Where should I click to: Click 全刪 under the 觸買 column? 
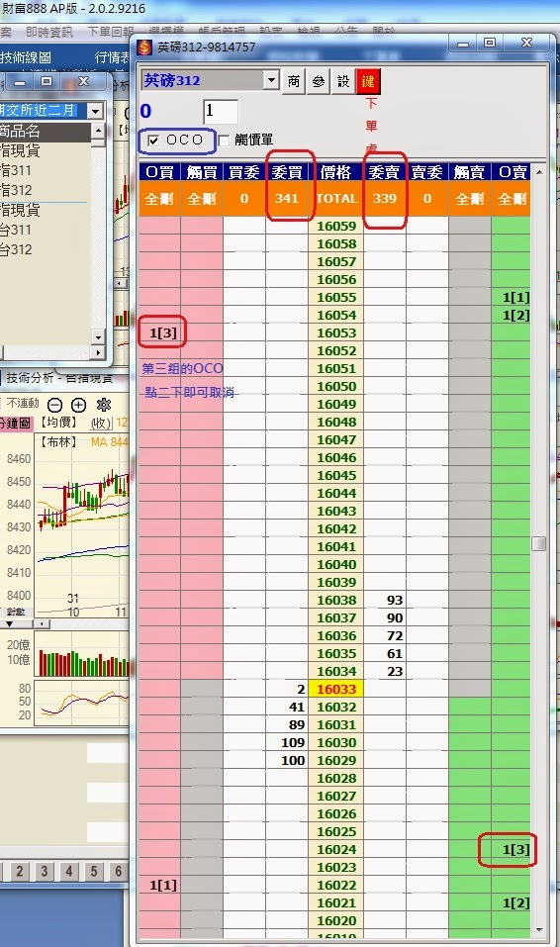pos(202,199)
